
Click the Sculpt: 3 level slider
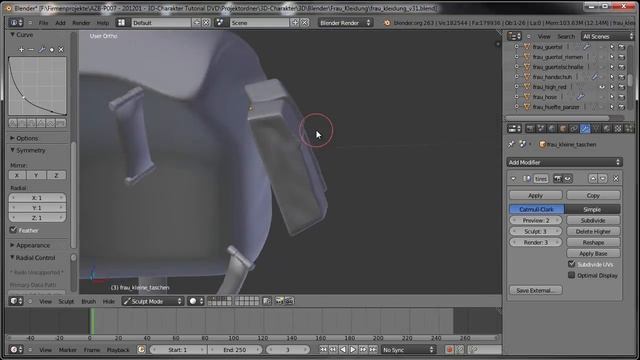[536, 231]
